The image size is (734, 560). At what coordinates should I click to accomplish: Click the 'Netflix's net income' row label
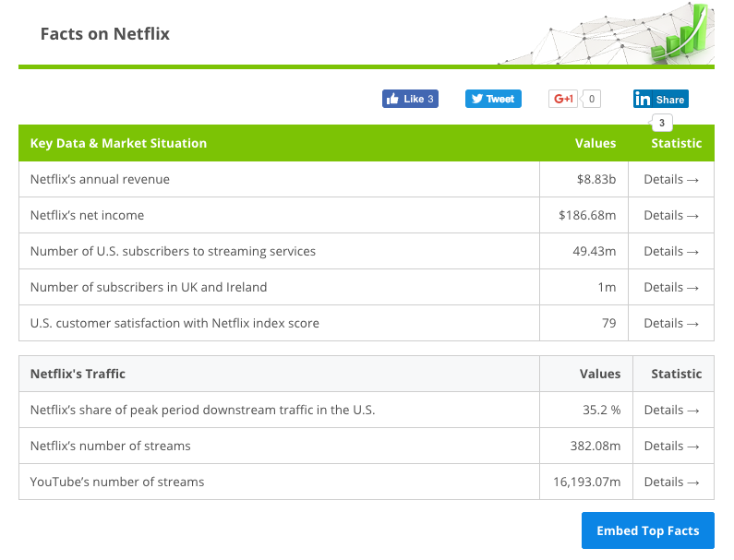point(87,215)
